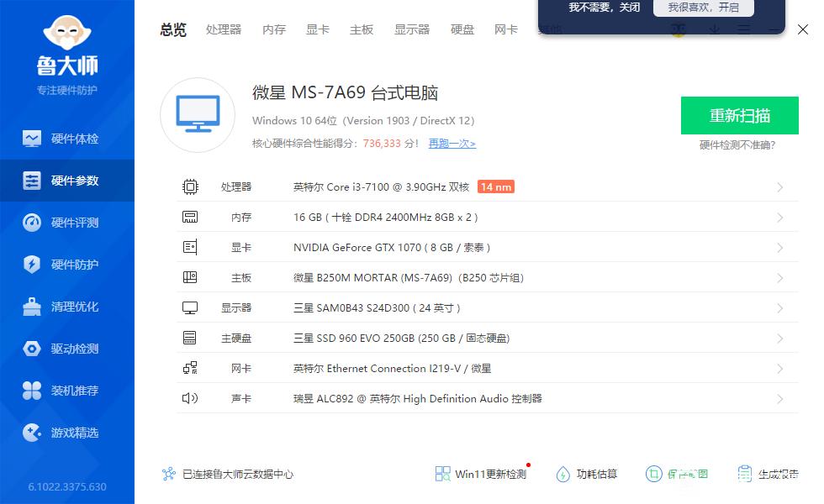Click 三星 SSD 960 EVO 250GB text
The image size is (824, 504).
(x=402, y=338)
